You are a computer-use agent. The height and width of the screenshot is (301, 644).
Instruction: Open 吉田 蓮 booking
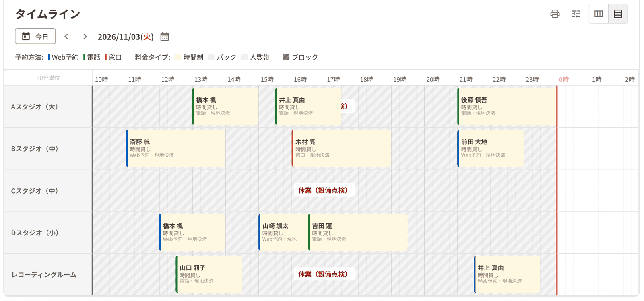point(358,232)
